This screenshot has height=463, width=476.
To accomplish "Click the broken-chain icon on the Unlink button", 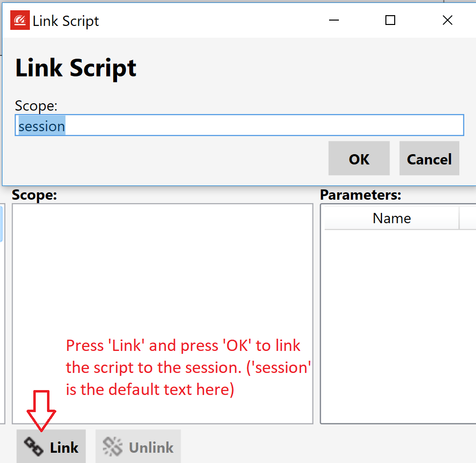I will tap(112, 446).
